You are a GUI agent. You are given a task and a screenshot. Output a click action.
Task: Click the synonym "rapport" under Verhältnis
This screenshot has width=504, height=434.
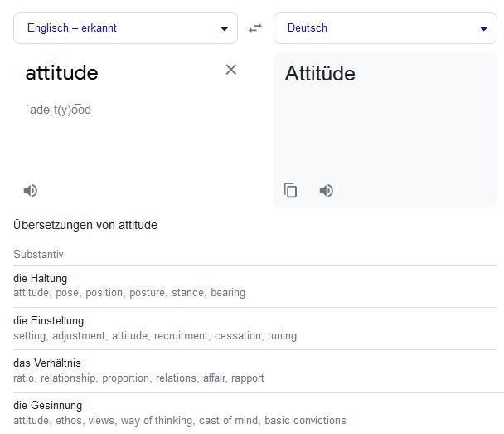(248, 378)
